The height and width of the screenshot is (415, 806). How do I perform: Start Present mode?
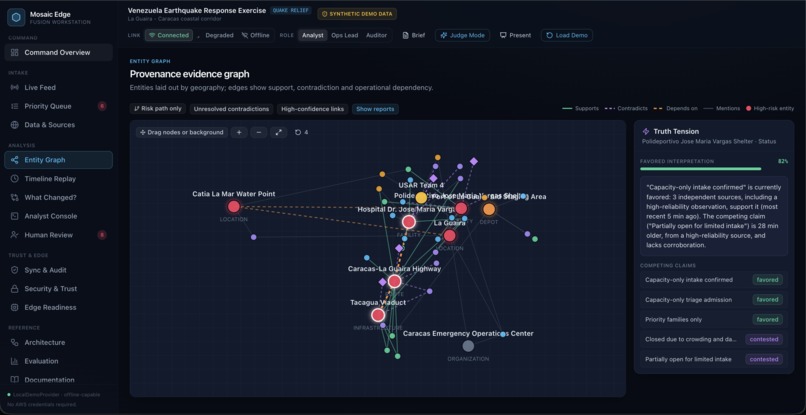(x=515, y=35)
